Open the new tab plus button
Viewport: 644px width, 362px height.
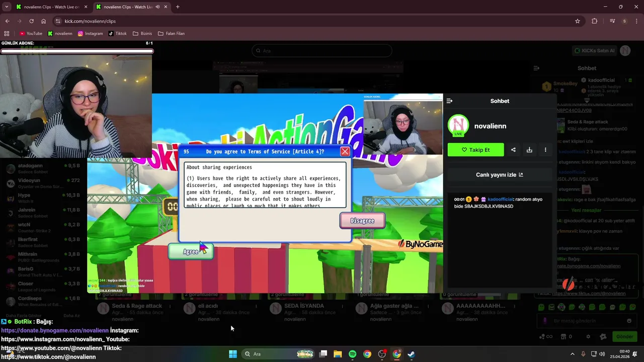click(x=178, y=7)
